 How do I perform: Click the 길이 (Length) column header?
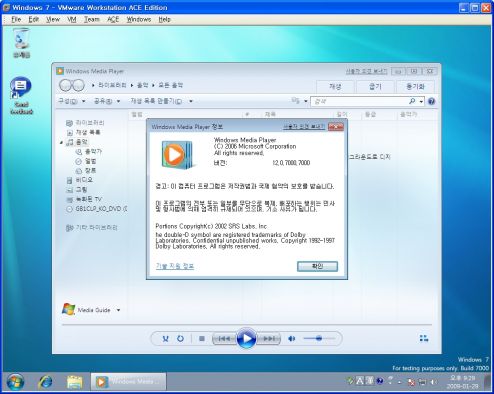347,114
